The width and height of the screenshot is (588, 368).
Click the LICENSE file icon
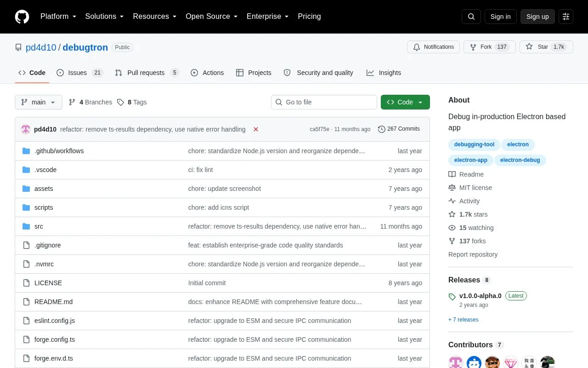[x=26, y=283]
